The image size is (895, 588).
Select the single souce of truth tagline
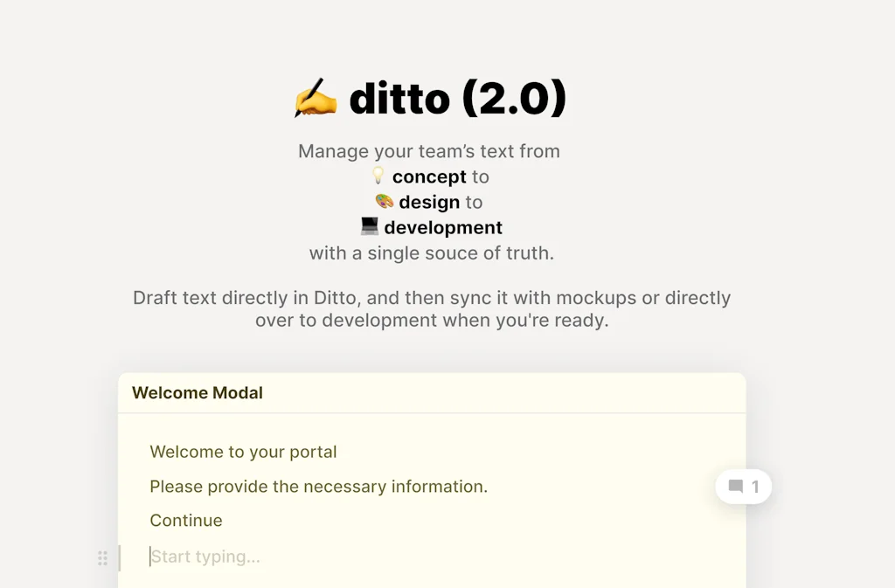point(432,253)
